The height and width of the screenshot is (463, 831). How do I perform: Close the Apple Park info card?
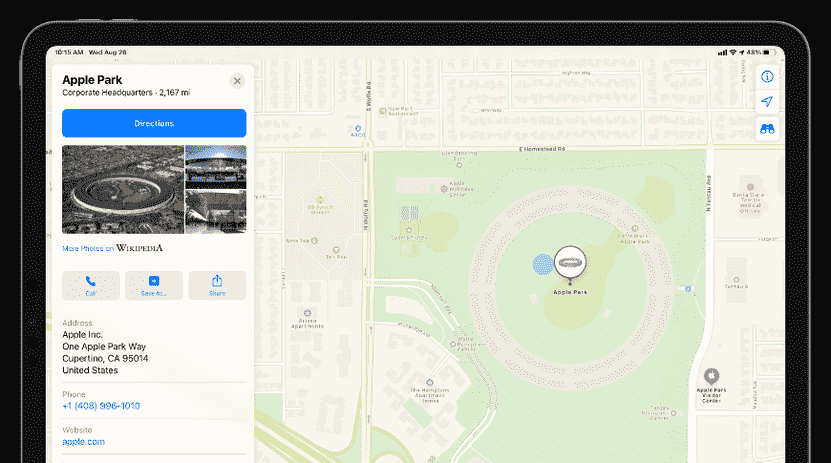pyautogui.click(x=237, y=81)
